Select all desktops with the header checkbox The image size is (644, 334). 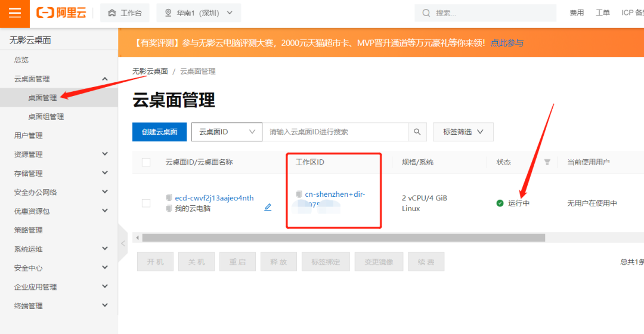pos(146,162)
